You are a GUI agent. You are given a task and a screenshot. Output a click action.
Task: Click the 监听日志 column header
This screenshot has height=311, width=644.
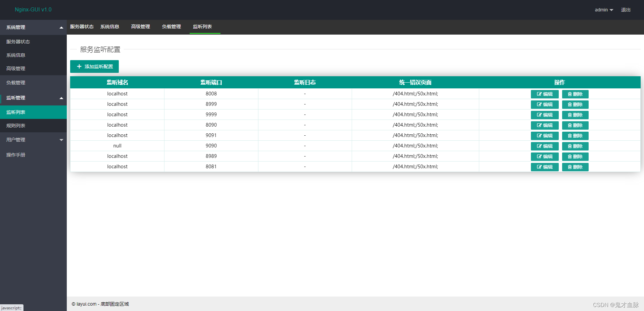(x=305, y=82)
